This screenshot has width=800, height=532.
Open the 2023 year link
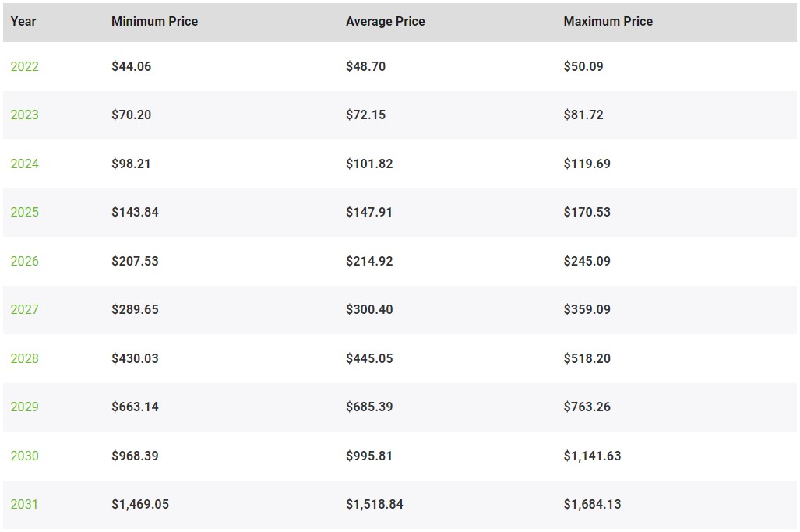tap(24, 115)
